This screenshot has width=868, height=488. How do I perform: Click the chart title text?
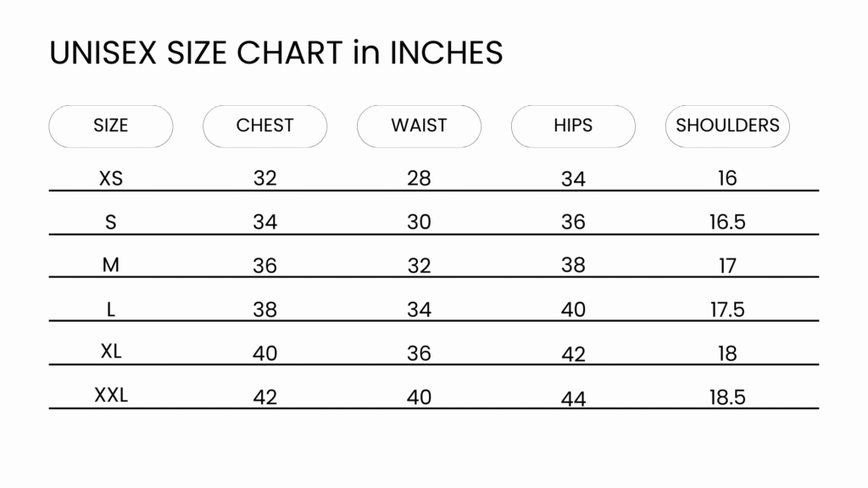click(276, 53)
